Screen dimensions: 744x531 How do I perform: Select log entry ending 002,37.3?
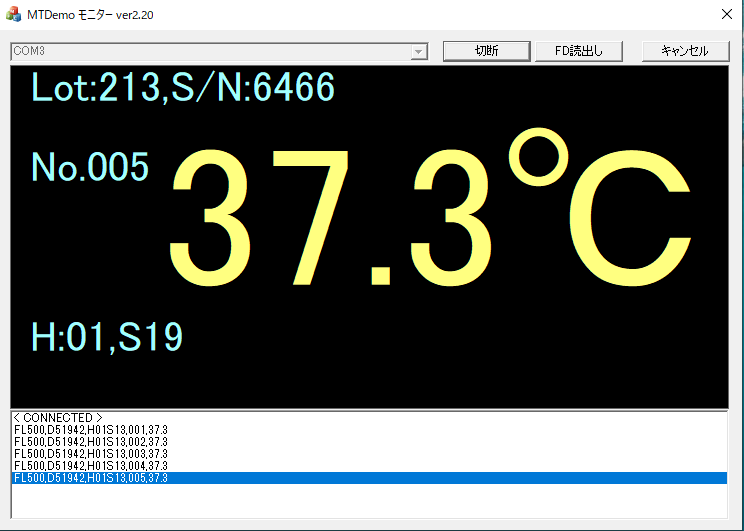[91, 442]
